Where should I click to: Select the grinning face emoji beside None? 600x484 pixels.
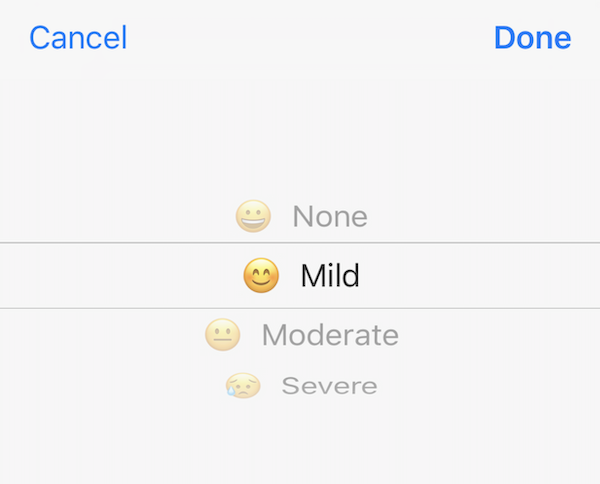click(x=253, y=216)
